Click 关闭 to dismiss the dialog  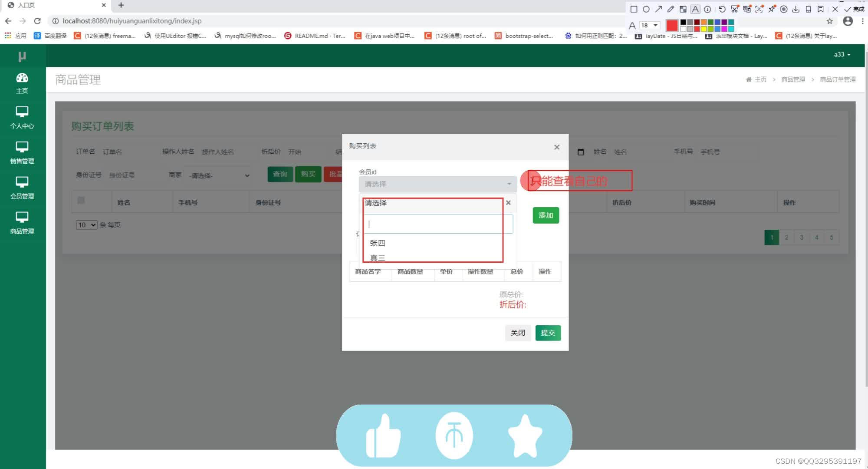tap(518, 333)
